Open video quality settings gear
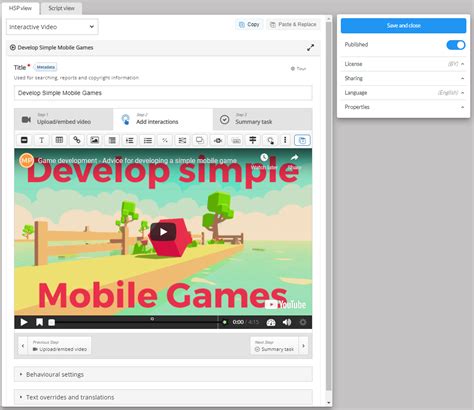This screenshot has height=410, width=474. (303, 322)
